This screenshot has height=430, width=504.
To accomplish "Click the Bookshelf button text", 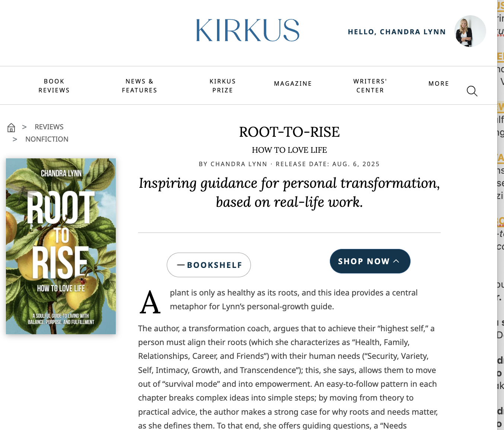I will pos(214,265).
